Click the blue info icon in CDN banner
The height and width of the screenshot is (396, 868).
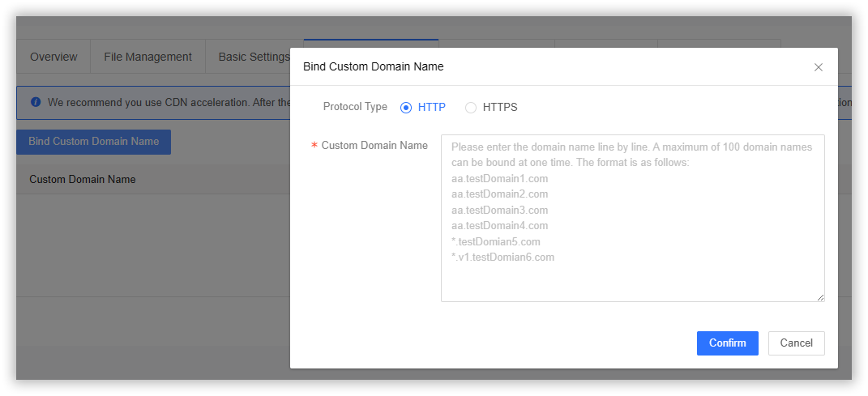pos(36,103)
